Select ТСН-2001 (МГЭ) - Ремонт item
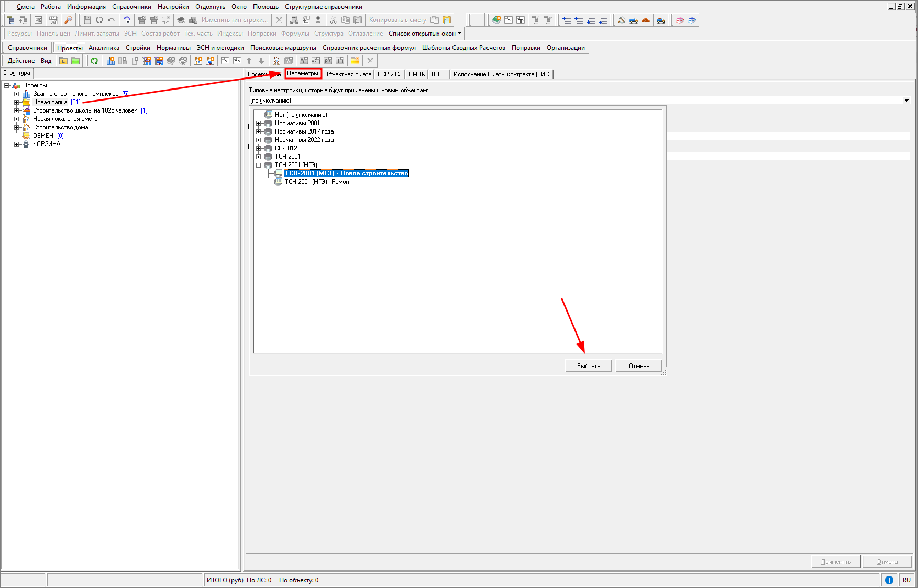 pos(317,182)
